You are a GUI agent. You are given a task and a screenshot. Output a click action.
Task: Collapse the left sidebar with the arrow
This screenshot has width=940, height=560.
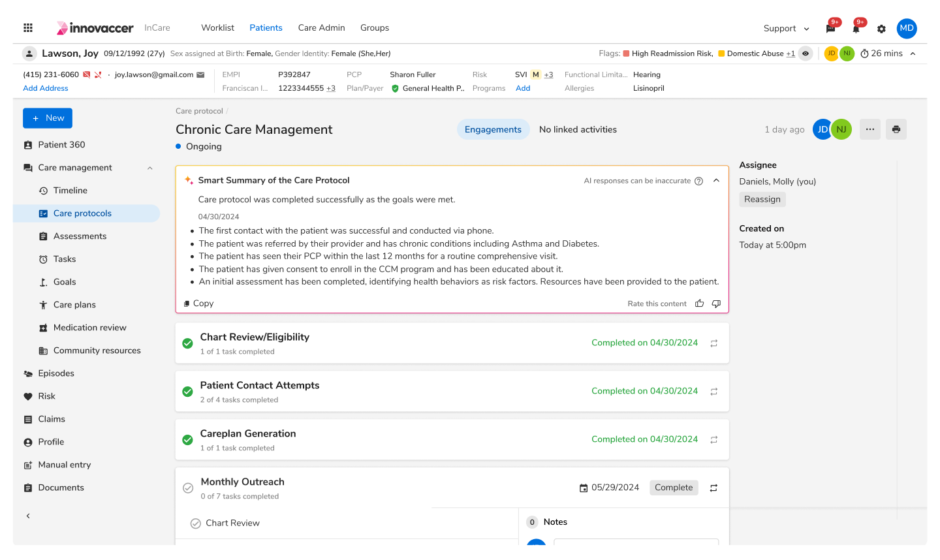coord(28,516)
